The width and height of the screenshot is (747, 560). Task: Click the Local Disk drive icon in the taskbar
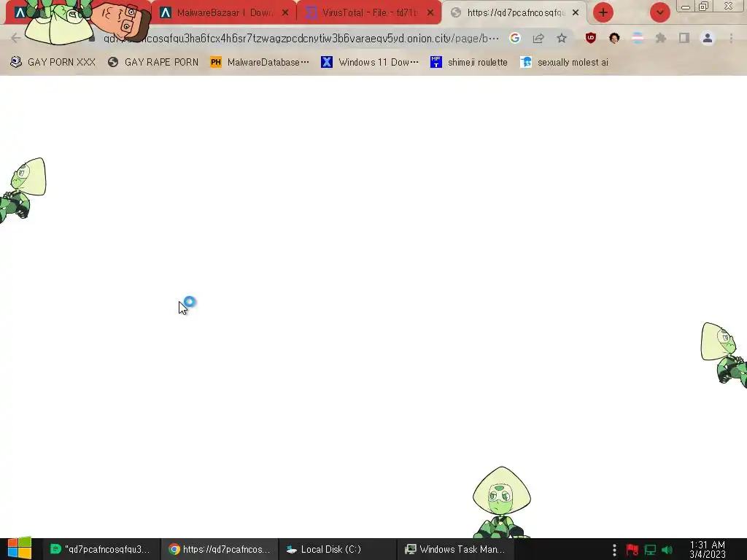click(292, 550)
